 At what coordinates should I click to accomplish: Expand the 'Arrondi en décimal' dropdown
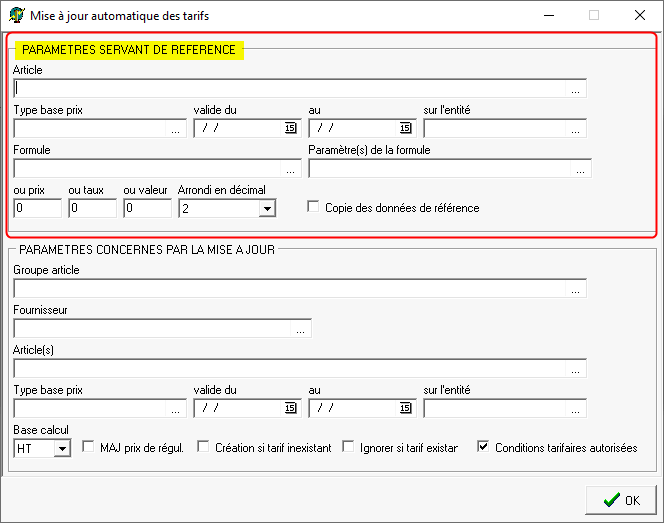click(266, 208)
